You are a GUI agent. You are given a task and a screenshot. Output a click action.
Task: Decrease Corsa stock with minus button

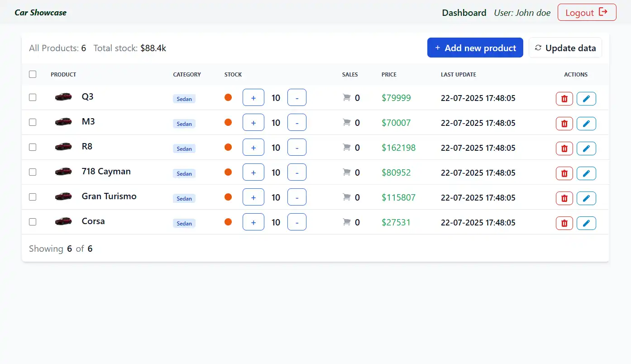296,222
